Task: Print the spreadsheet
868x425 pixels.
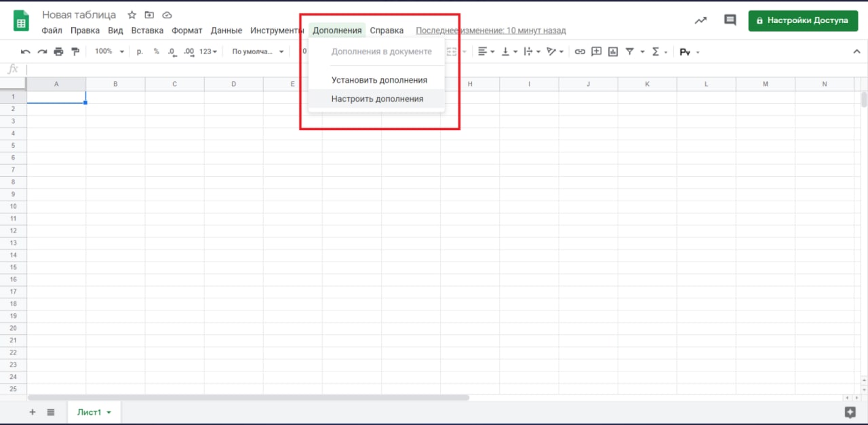Action: pyautogui.click(x=58, y=52)
